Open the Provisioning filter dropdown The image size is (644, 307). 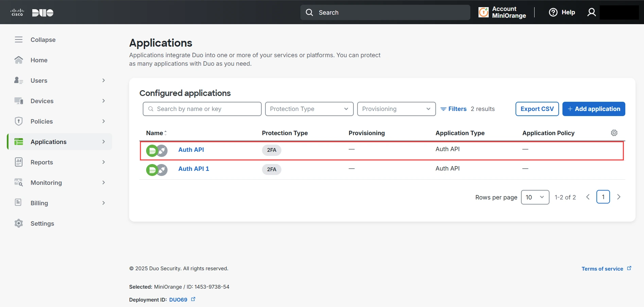396,109
